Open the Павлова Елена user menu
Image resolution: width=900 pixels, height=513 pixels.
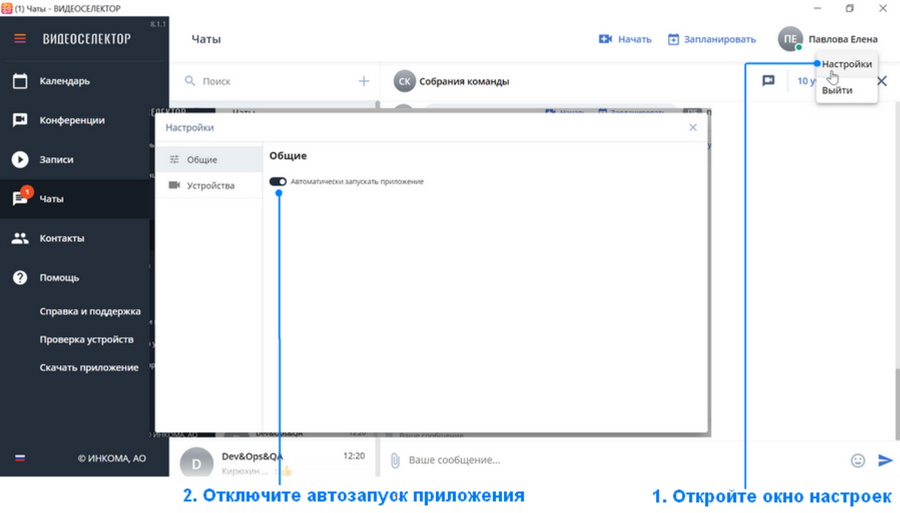828,39
